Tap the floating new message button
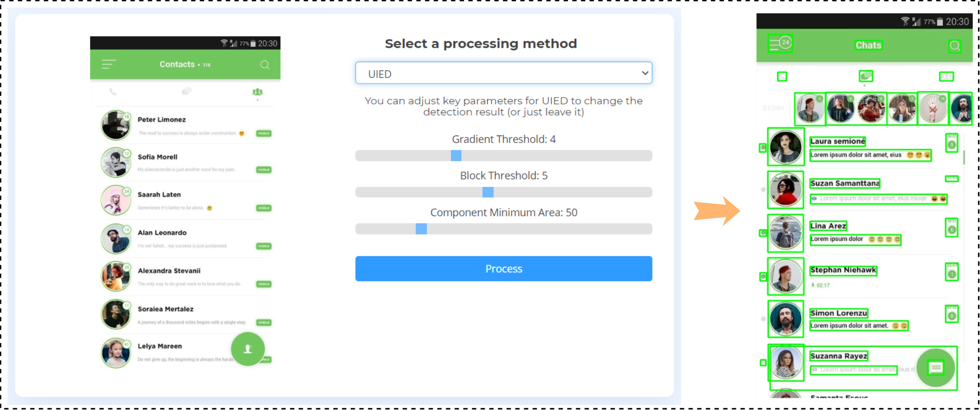Screen dimensions: 980x410 pyautogui.click(x=936, y=367)
